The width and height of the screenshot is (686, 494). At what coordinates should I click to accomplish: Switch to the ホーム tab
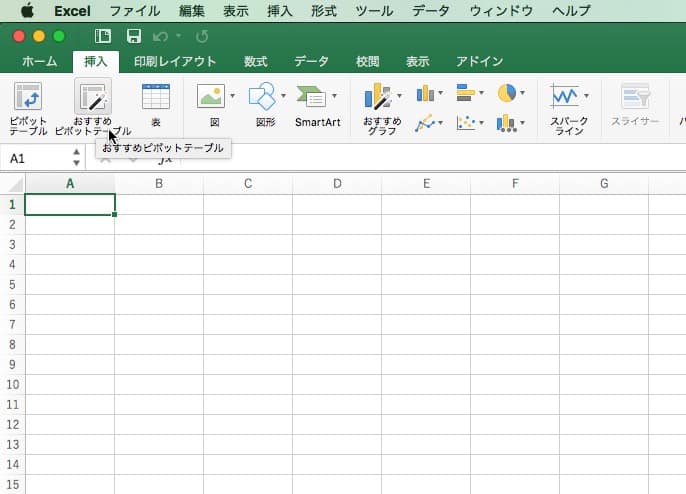point(39,62)
